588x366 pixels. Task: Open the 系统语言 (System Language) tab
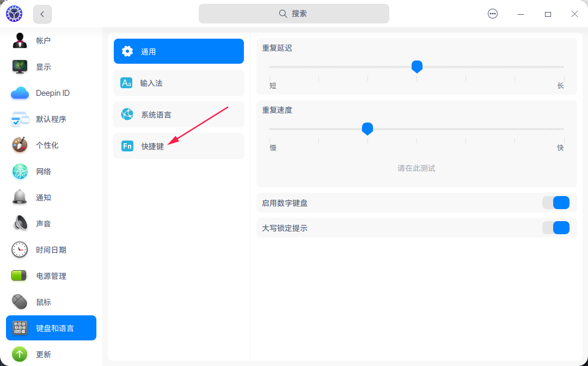coord(179,114)
